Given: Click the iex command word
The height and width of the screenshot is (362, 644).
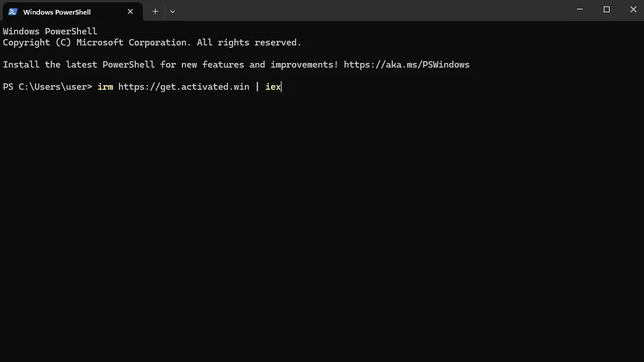Looking at the screenshot, I should [x=273, y=87].
